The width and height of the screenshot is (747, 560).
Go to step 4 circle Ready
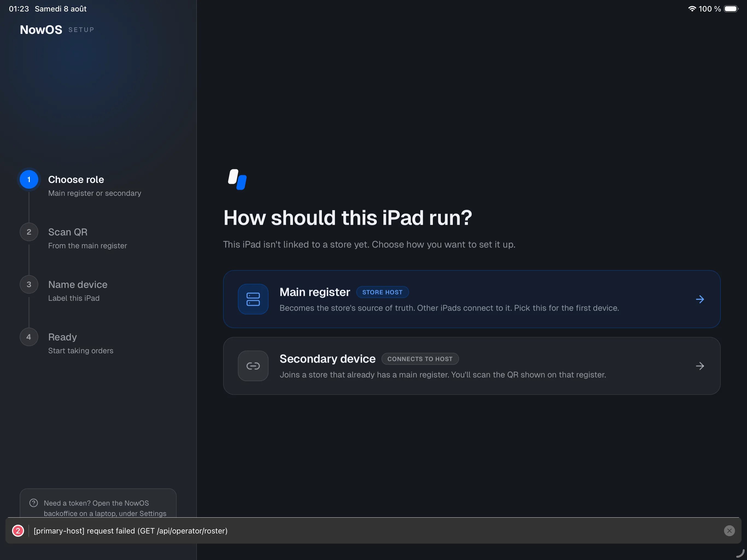pyautogui.click(x=29, y=337)
